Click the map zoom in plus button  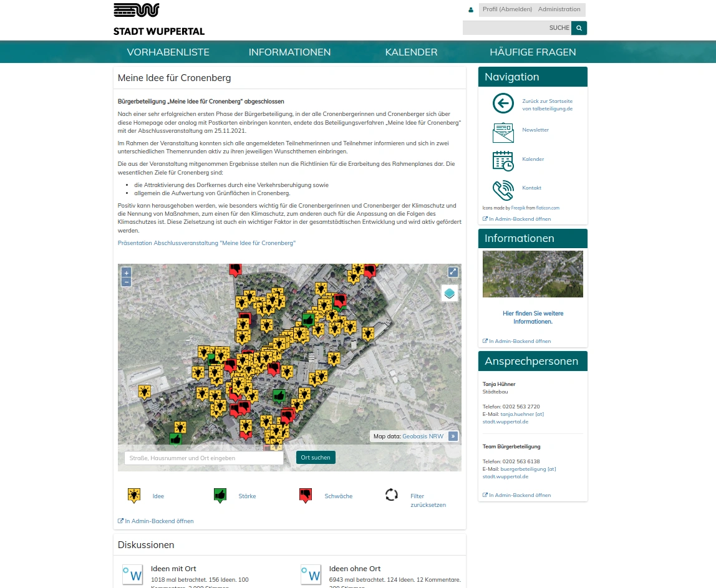(127, 273)
